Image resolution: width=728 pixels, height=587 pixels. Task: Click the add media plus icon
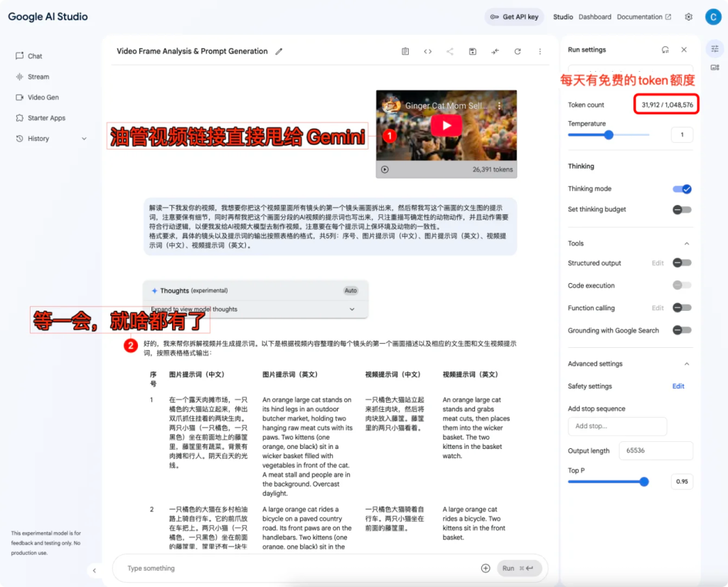(485, 569)
